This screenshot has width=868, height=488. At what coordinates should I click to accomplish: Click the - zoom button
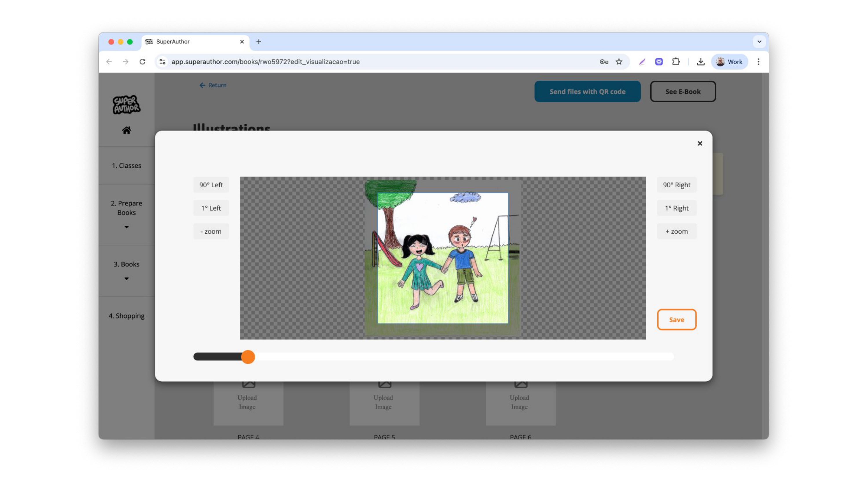coord(211,231)
